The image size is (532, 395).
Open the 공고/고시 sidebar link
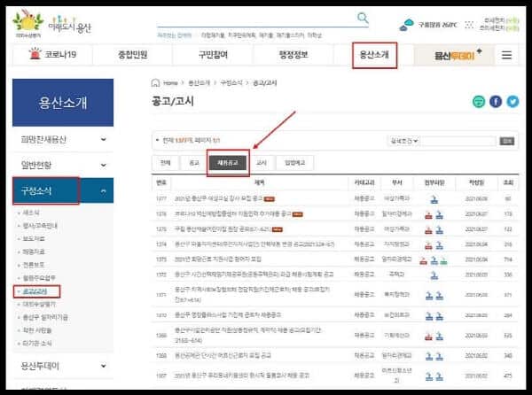pos(35,291)
